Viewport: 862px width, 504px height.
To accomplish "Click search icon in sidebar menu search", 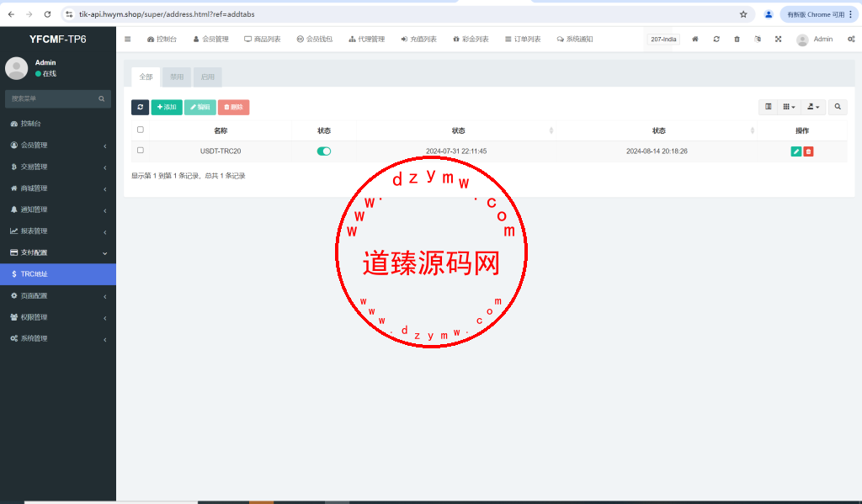I will click(102, 99).
